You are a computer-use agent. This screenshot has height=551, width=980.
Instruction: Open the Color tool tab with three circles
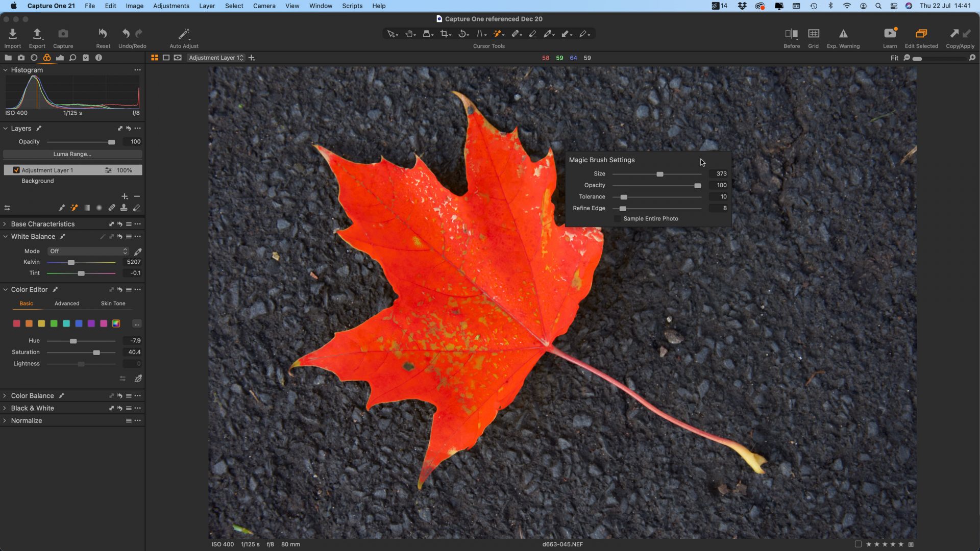pyautogui.click(x=47, y=58)
